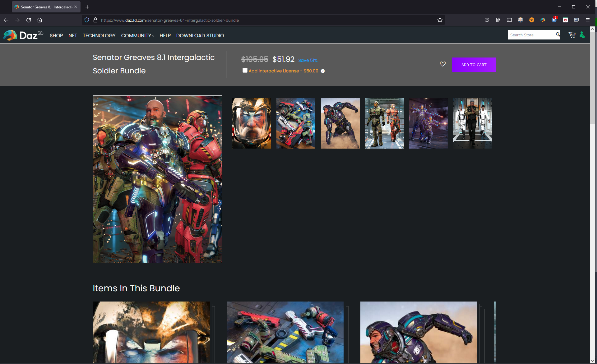Bookmark page with star icon

(440, 20)
